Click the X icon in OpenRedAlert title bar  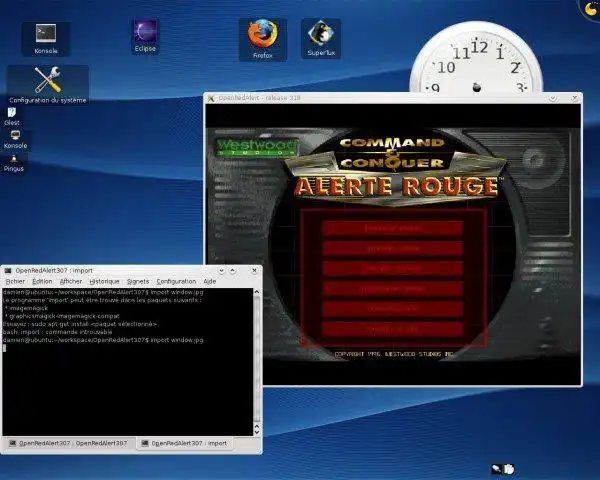point(210,98)
